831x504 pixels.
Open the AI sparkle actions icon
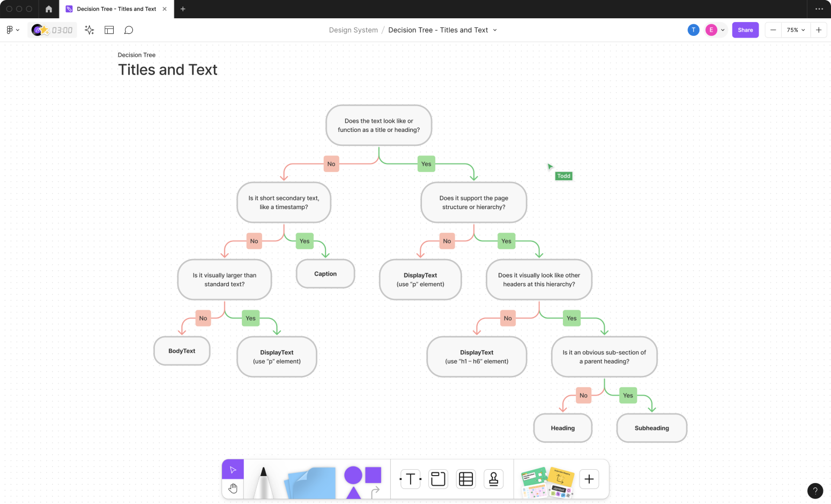coord(90,30)
